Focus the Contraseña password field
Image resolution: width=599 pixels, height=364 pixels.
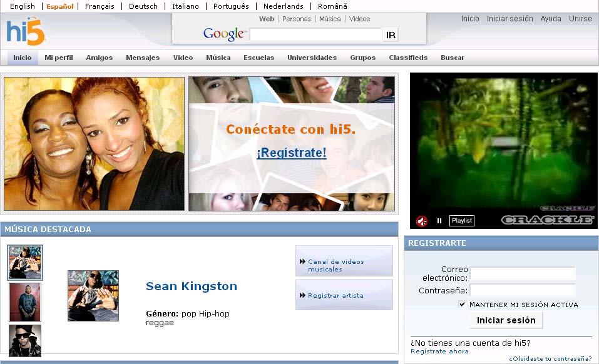[523, 290]
